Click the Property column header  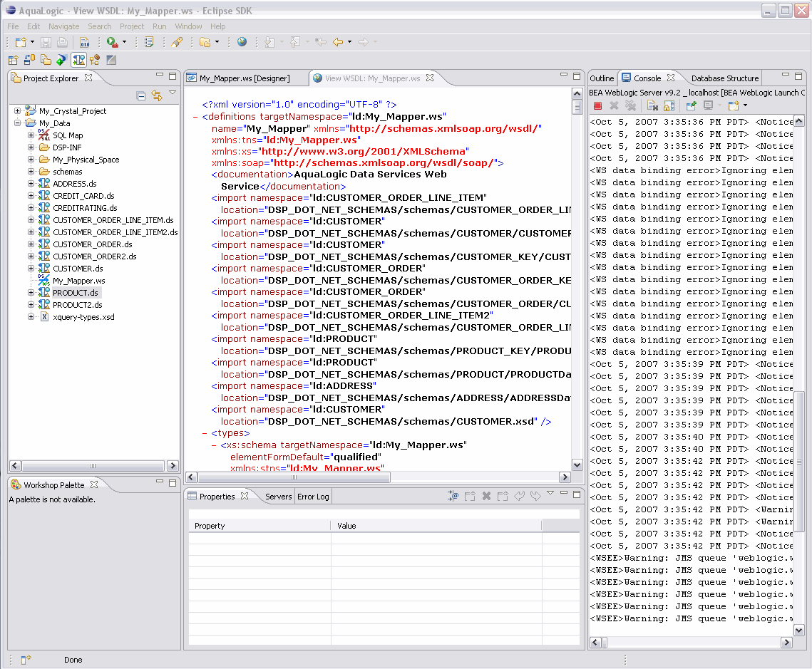pos(259,526)
